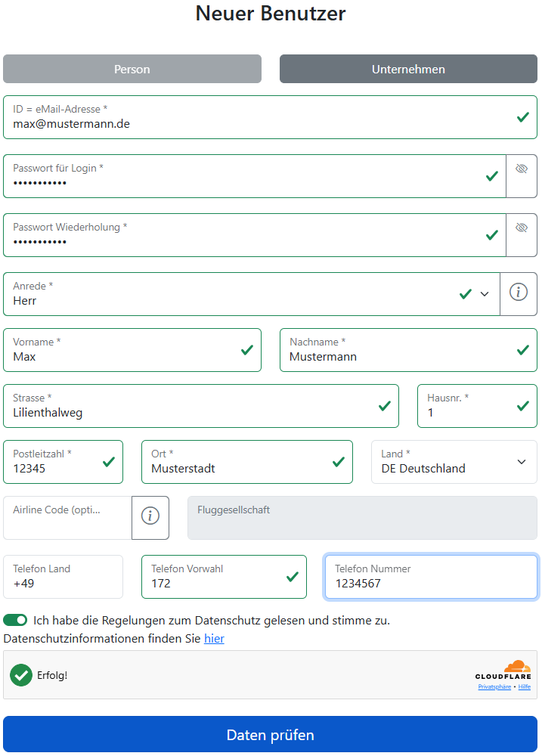Image resolution: width=542 pixels, height=756 pixels.
Task: Show password in Passwort für Login field
Action: coord(521,169)
